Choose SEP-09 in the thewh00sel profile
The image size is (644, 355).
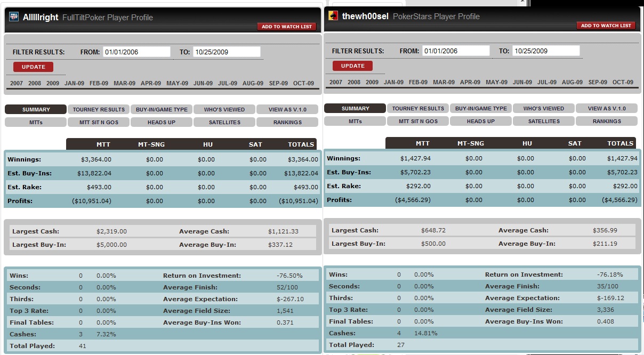pyautogui.click(x=598, y=82)
